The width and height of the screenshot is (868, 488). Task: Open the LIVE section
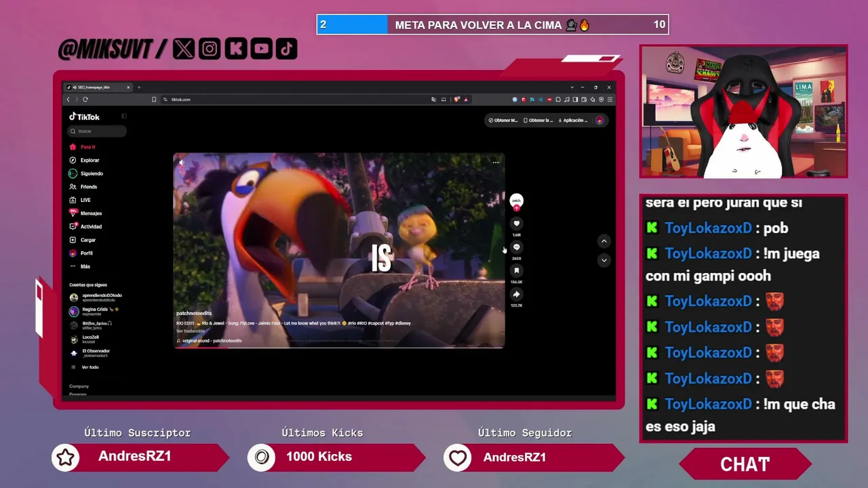point(80,200)
